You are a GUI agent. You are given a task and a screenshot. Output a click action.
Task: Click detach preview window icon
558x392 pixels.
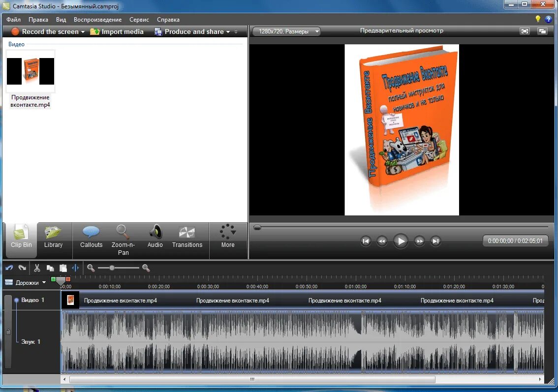click(x=542, y=31)
